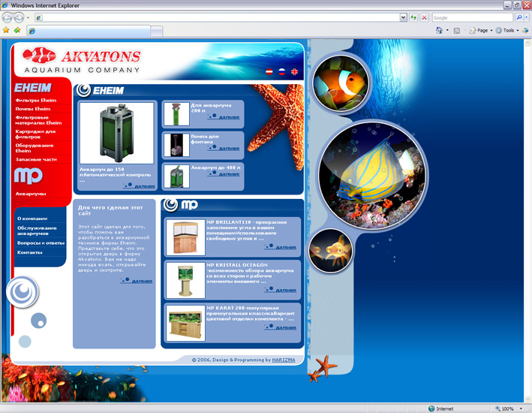
Task: Click the vertical scrollbar up arrow
Action: tap(528, 43)
